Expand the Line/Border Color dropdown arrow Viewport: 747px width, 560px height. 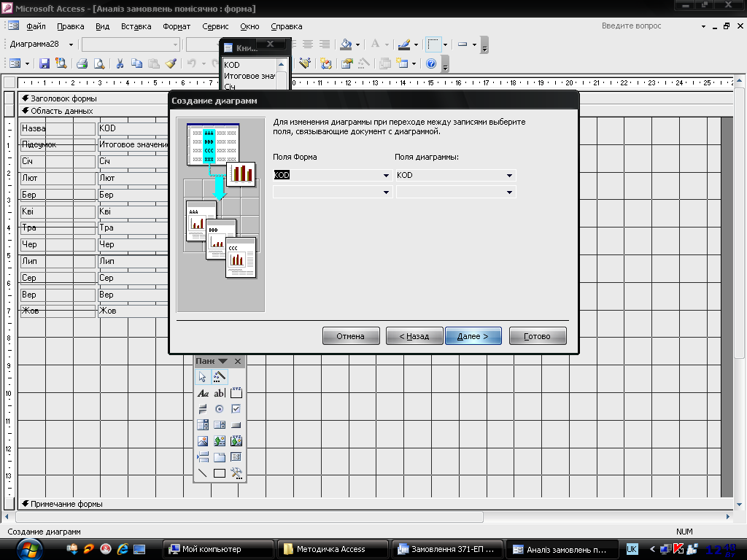coord(416,44)
